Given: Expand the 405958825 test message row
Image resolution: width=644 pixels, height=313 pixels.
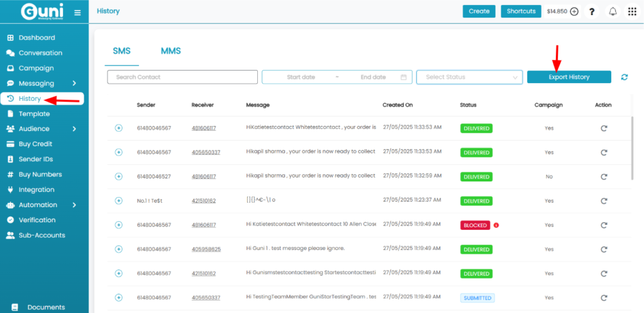Looking at the screenshot, I should pos(118,249).
